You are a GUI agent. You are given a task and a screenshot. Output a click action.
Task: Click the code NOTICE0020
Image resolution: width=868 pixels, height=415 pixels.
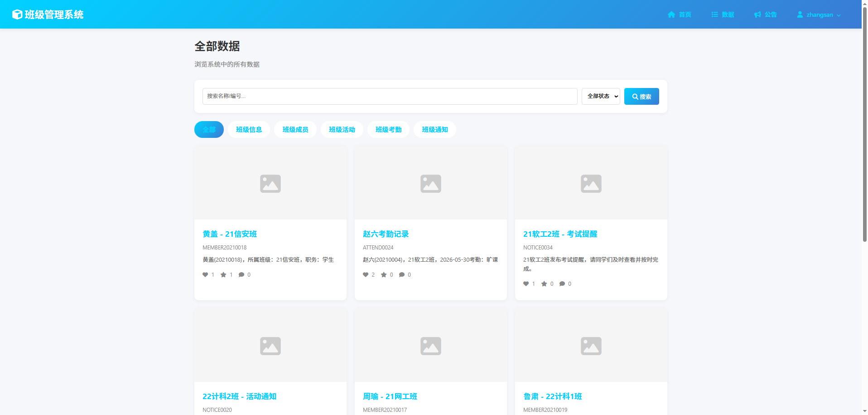coord(217,410)
